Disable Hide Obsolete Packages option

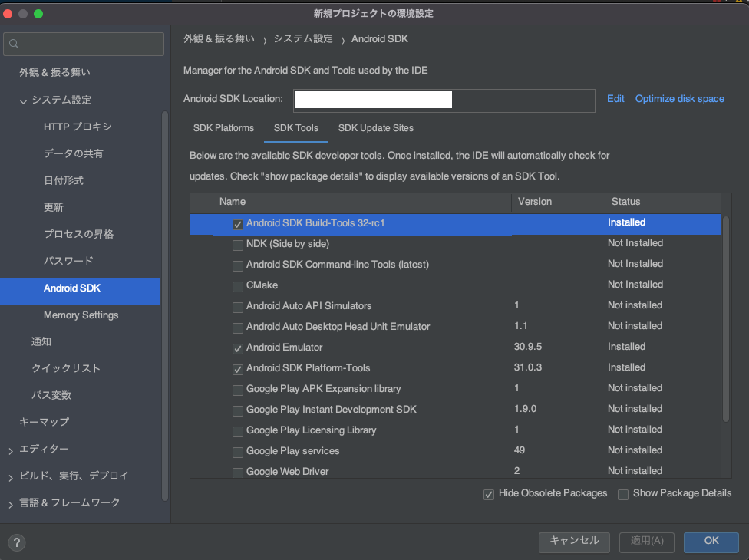tap(489, 494)
